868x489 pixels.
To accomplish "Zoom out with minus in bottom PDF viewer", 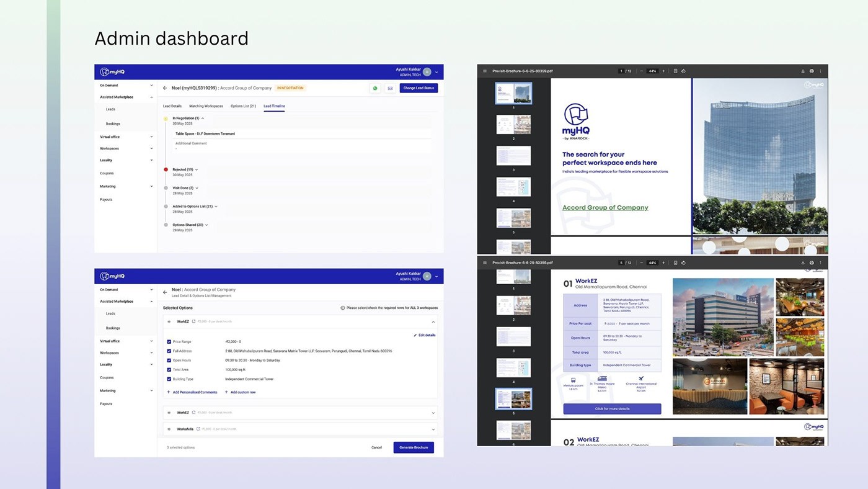I will [x=641, y=262].
